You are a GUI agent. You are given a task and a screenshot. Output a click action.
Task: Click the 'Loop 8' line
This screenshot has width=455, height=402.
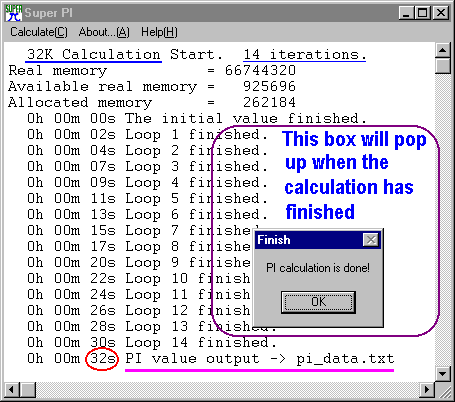pos(140,246)
